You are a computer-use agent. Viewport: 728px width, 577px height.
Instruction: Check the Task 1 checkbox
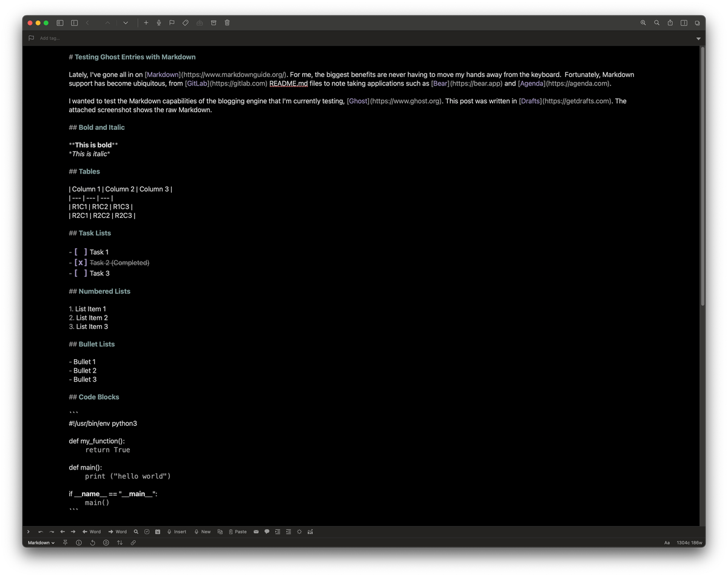click(x=79, y=252)
